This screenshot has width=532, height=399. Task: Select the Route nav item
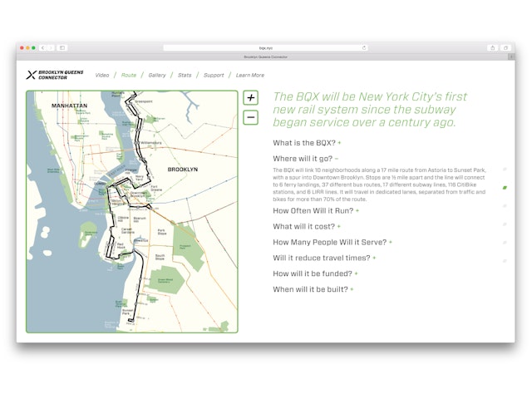129,76
